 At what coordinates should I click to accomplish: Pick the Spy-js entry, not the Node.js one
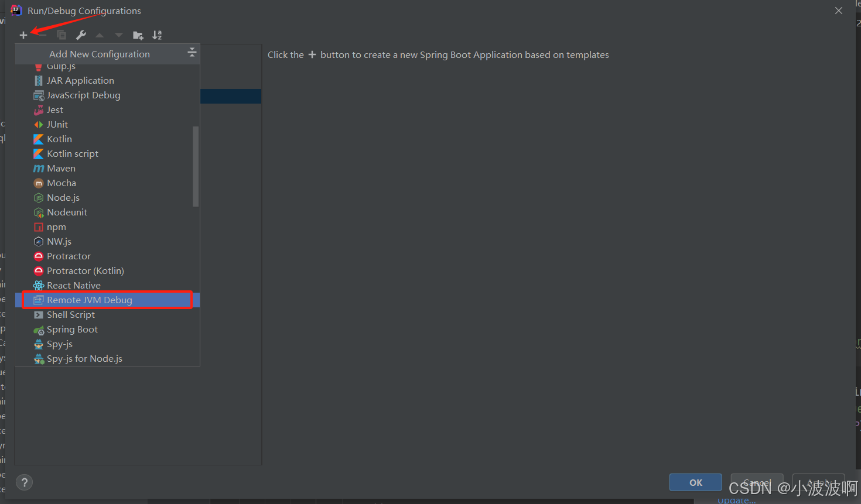107,344
